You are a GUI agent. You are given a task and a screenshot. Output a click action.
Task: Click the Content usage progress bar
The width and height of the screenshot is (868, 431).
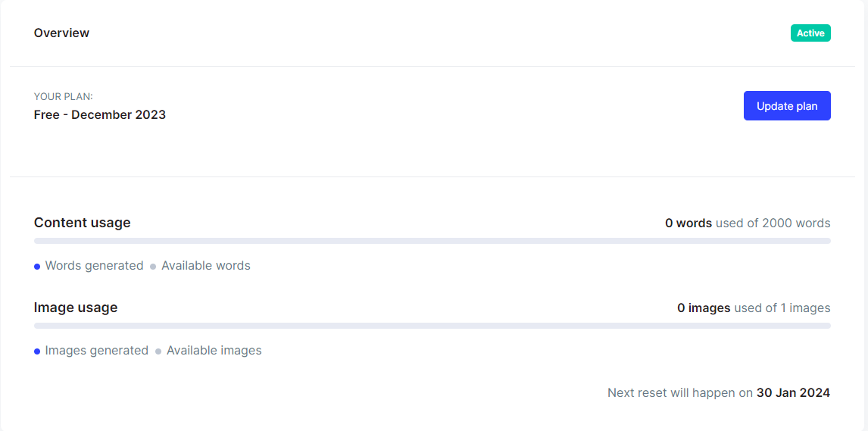[432, 241]
